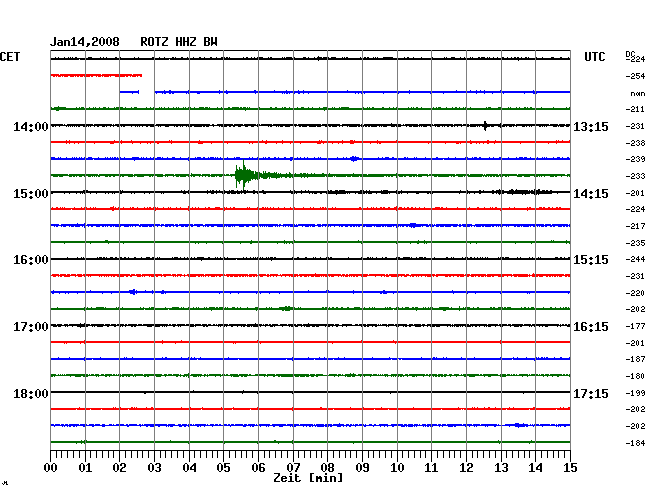
Task: Click the 14:15 UTC time label
Action: click(591, 194)
